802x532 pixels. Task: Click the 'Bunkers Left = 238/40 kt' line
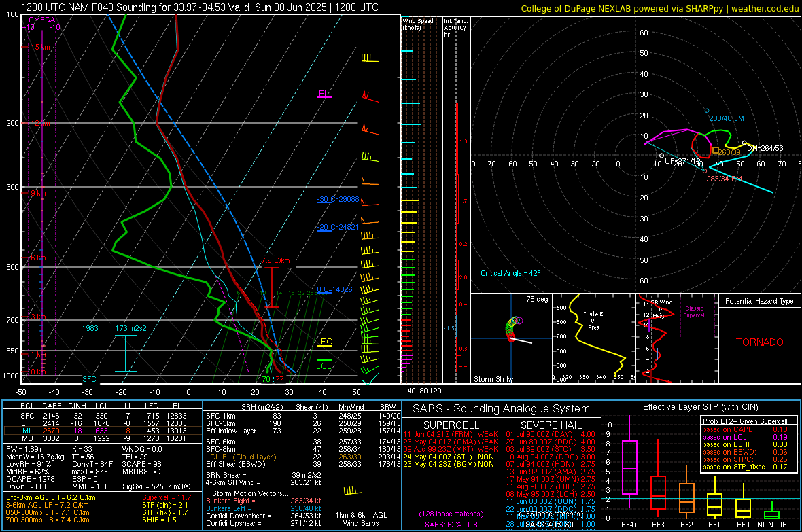click(x=264, y=508)
